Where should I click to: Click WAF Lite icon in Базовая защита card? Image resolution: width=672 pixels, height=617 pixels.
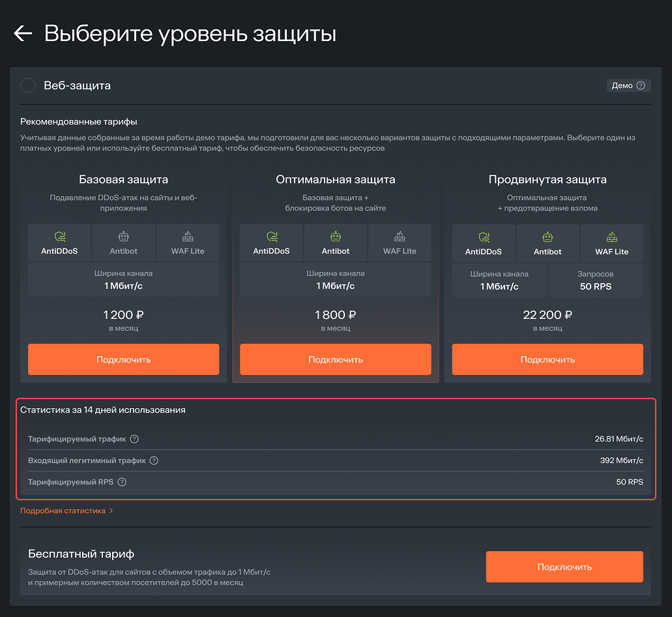coord(188,237)
